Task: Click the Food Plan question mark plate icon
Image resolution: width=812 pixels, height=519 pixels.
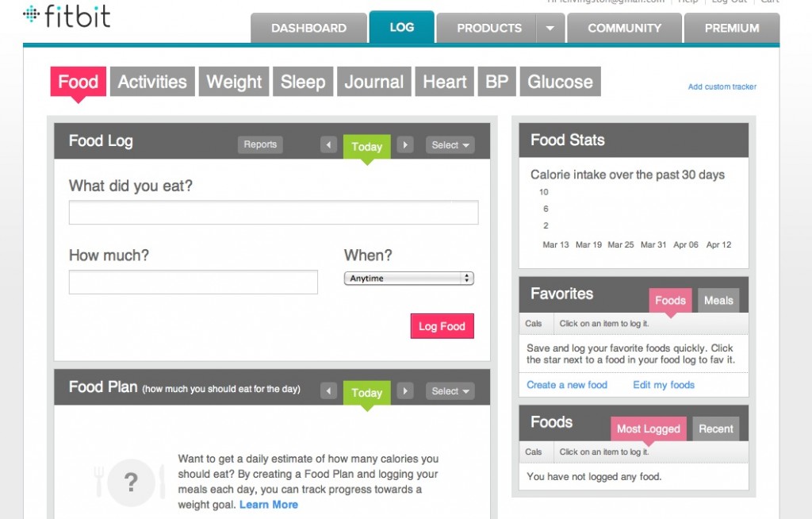Action: coord(131,482)
